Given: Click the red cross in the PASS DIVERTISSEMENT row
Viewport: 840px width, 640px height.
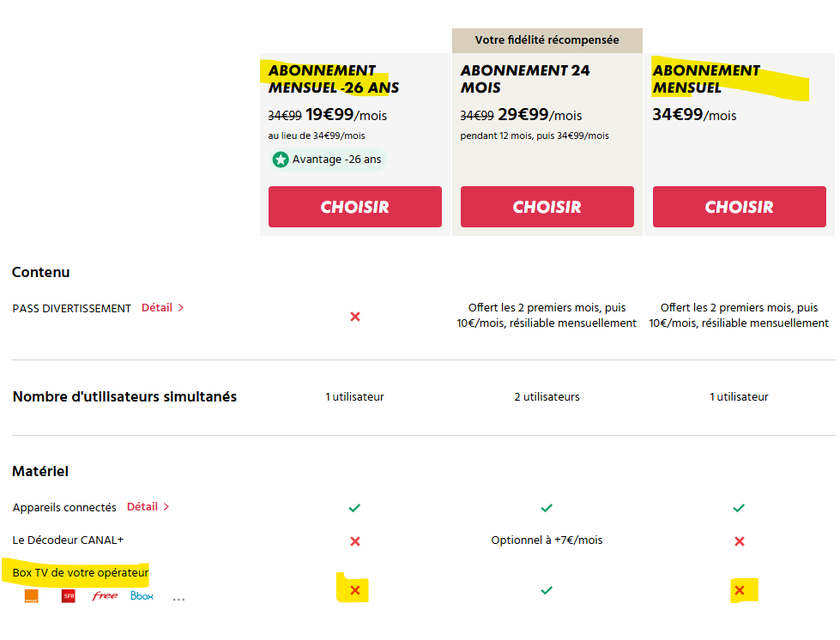Looking at the screenshot, I should (355, 317).
